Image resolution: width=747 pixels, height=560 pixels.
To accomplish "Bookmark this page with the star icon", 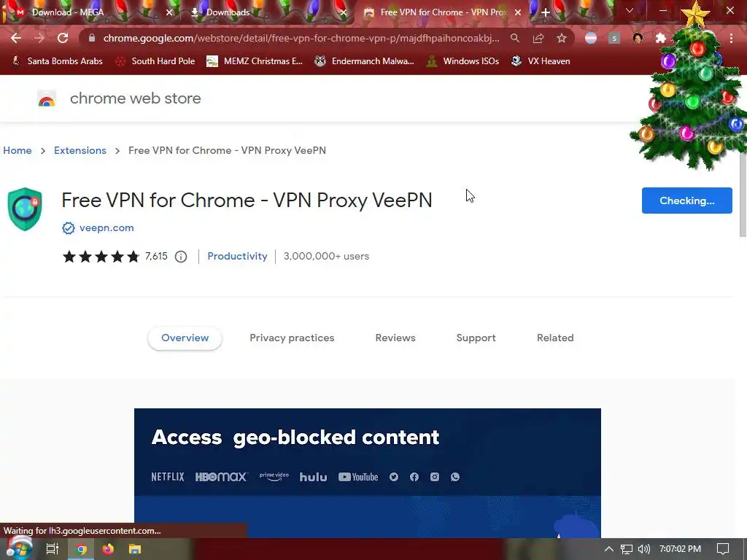I will pos(562,38).
